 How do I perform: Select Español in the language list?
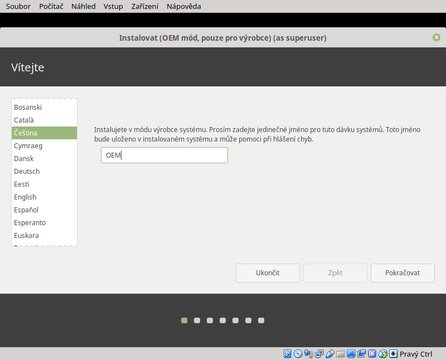[x=44, y=210]
